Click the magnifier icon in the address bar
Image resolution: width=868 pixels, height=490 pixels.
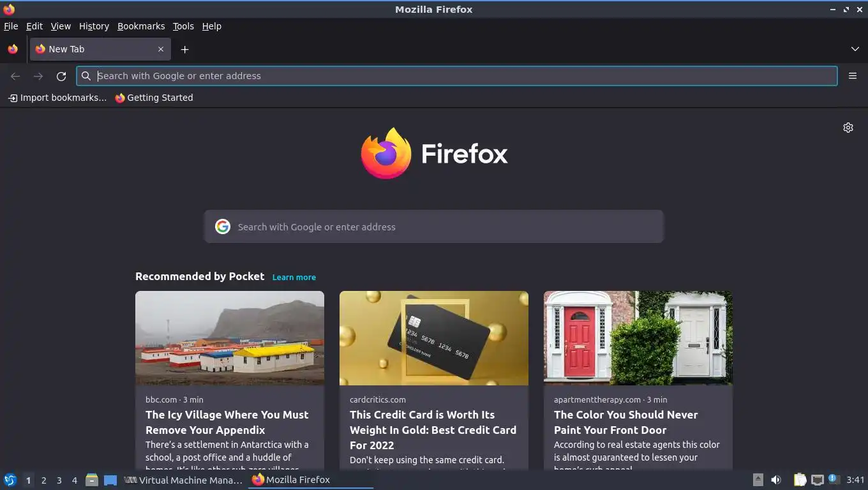86,76
